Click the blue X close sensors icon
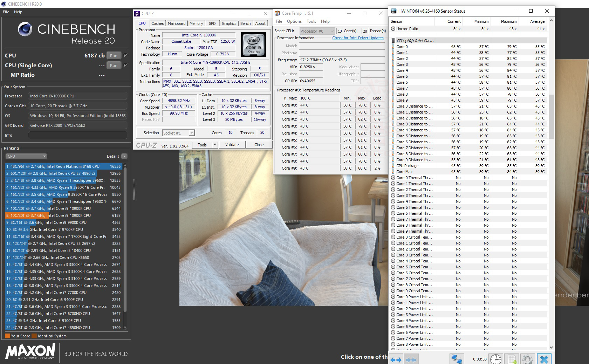The width and height of the screenshot is (589, 364). [544, 359]
